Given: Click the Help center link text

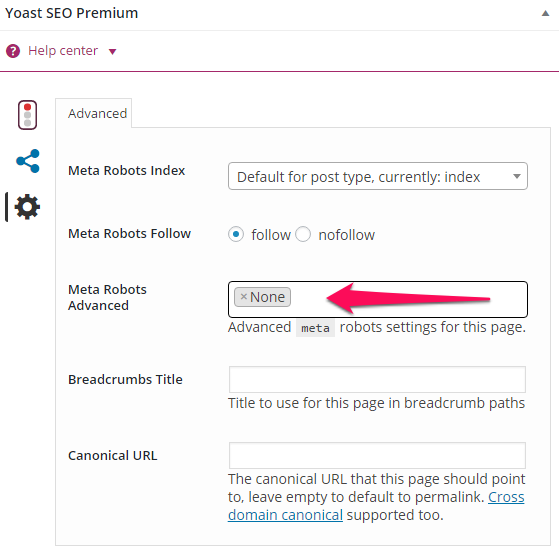Looking at the screenshot, I should (x=63, y=51).
